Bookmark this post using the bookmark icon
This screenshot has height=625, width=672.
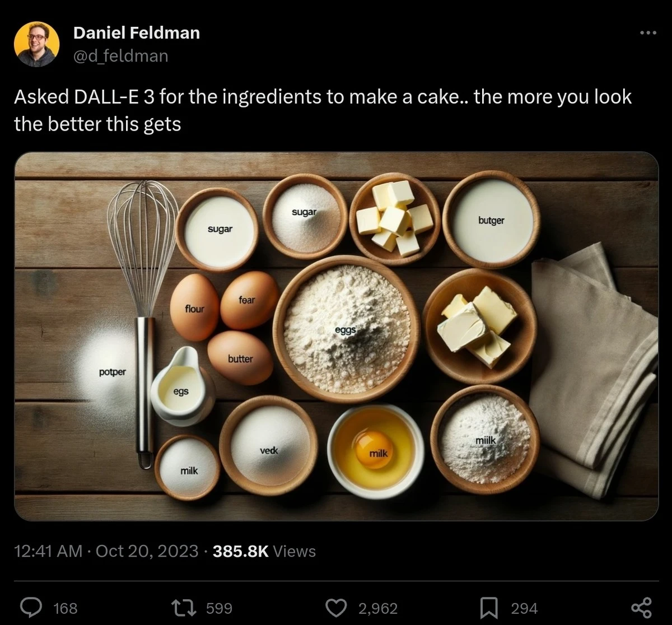click(x=489, y=608)
